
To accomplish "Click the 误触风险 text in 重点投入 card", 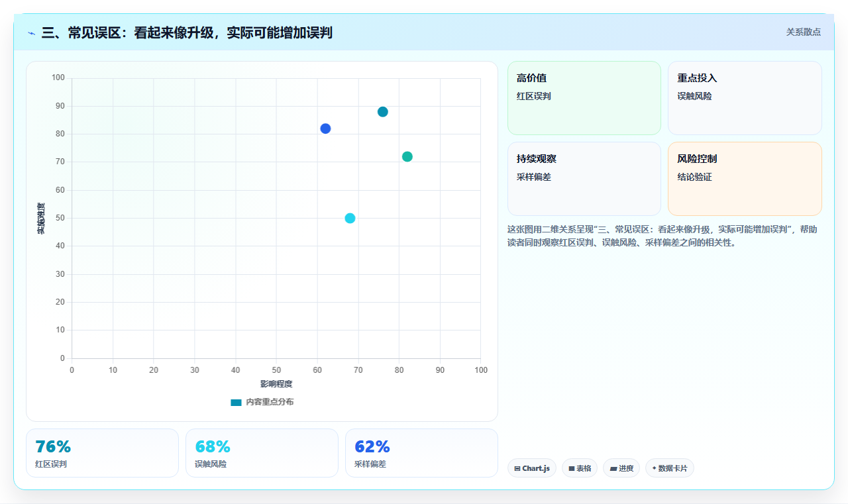I will 694,96.
